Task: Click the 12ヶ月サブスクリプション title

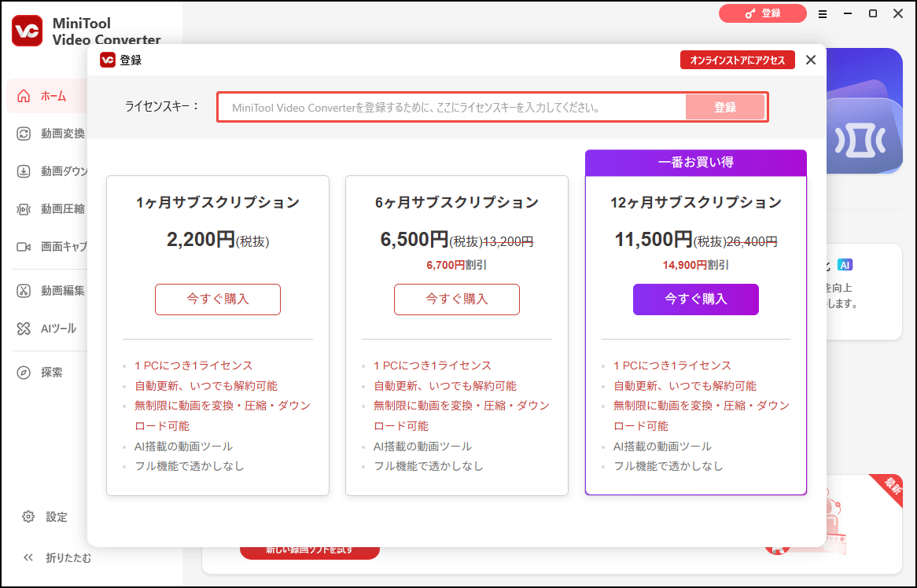Action: [x=696, y=202]
